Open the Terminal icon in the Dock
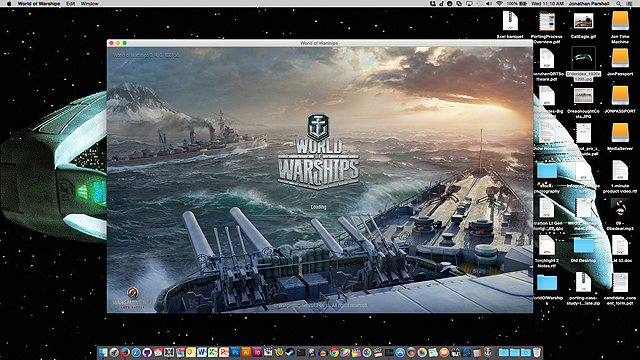 click(301, 352)
